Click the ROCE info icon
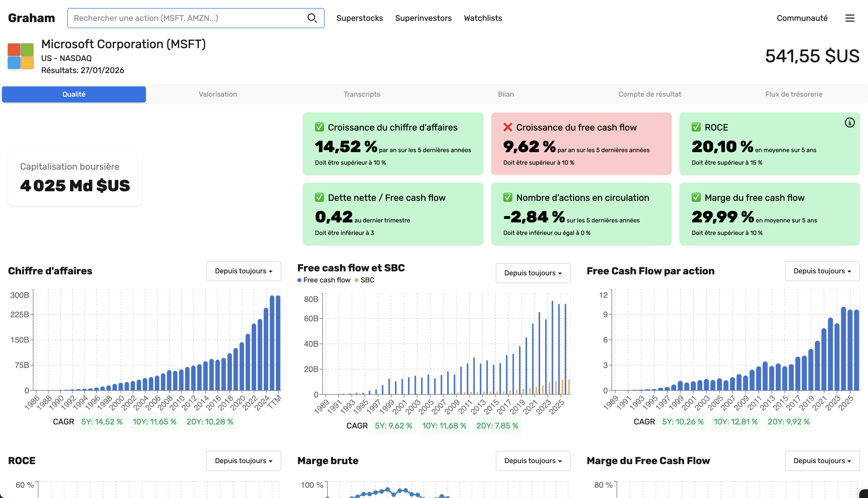This screenshot has width=868, height=498. pyautogui.click(x=849, y=122)
